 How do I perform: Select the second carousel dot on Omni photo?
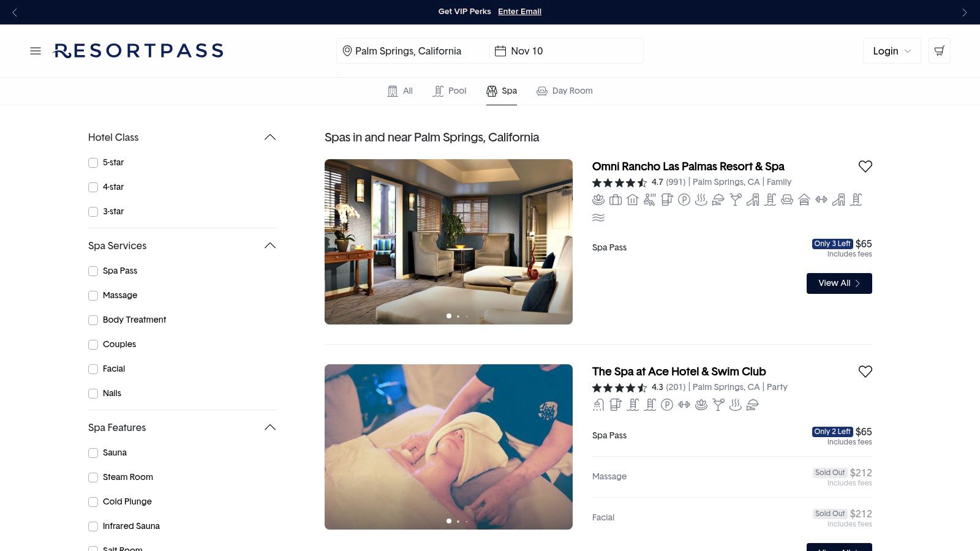click(x=458, y=317)
